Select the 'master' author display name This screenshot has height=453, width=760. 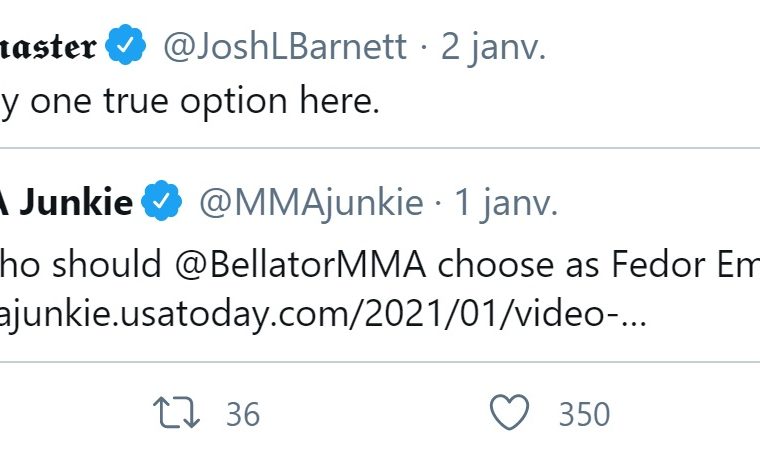(x=48, y=47)
